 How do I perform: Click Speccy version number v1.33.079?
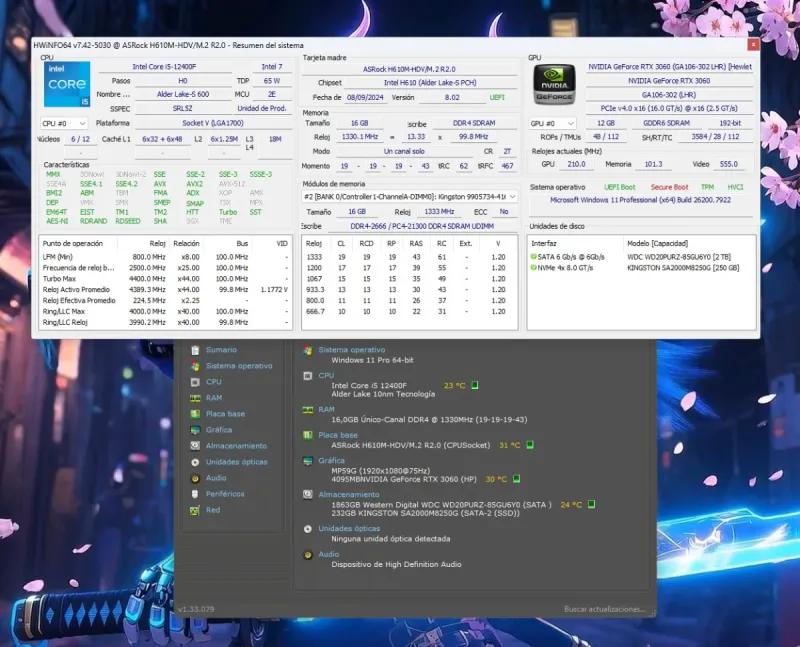(x=196, y=609)
